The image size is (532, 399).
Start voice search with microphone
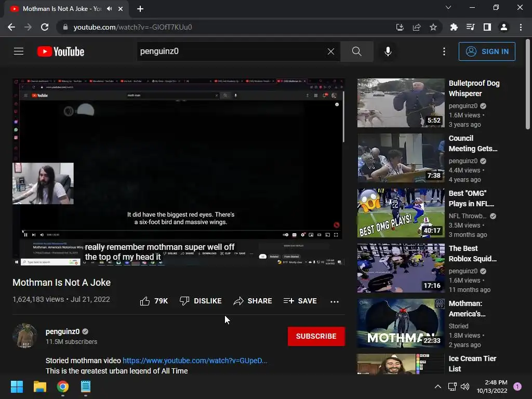[x=388, y=51]
